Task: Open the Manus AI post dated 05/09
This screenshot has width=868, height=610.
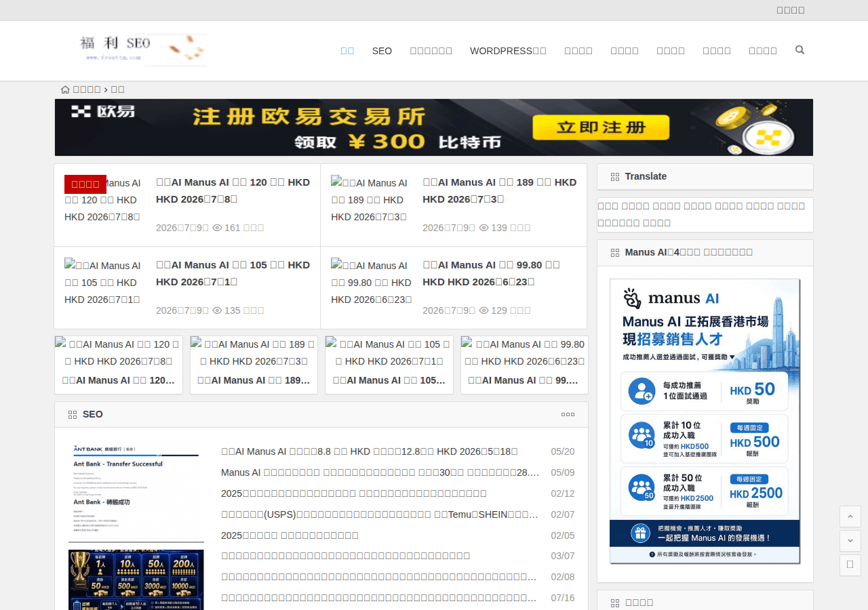Action: click(380, 472)
